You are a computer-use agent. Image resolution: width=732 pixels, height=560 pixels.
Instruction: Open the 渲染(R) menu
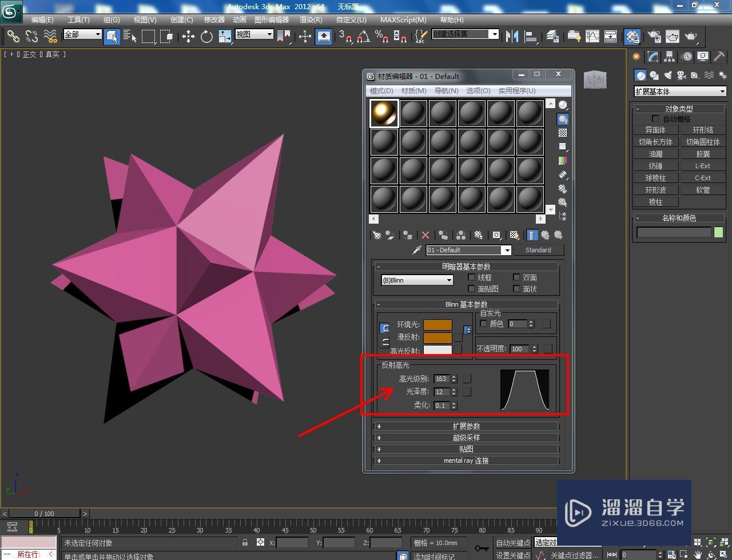coord(311,19)
